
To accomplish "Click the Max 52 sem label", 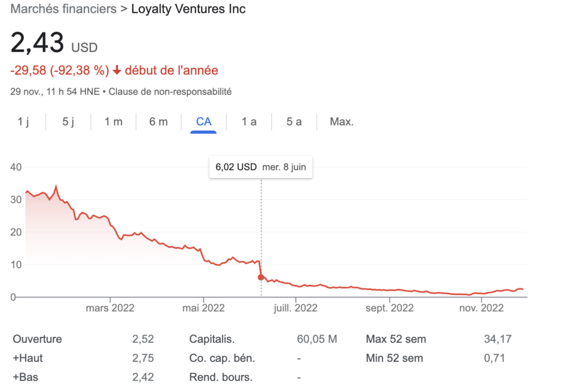I will click(x=396, y=339).
